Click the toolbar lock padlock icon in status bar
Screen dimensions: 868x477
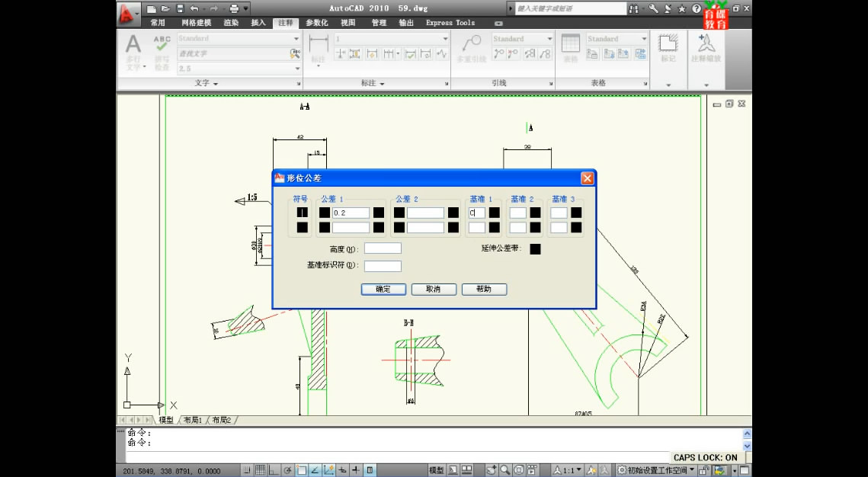click(704, 470)
